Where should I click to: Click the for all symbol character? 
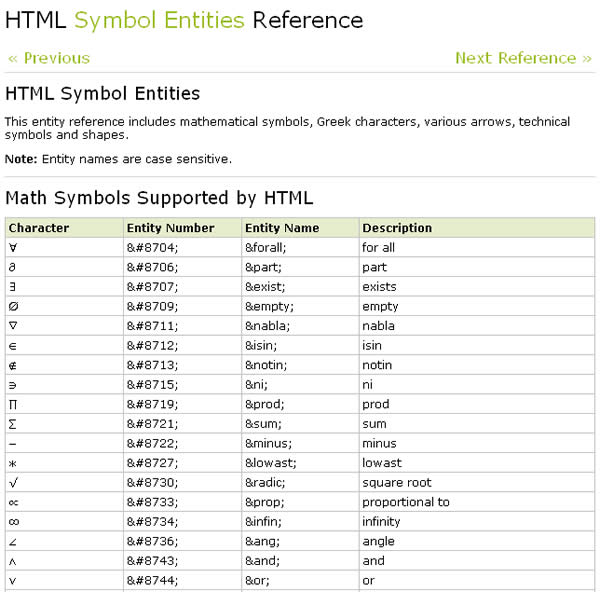[x=13, y=248]
